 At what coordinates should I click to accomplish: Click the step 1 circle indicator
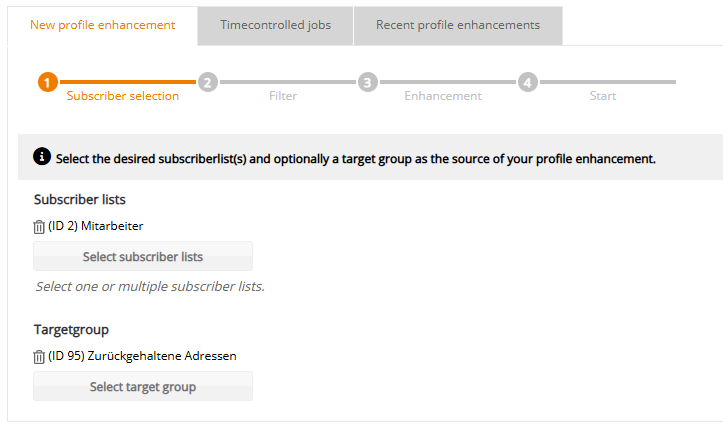47,82
